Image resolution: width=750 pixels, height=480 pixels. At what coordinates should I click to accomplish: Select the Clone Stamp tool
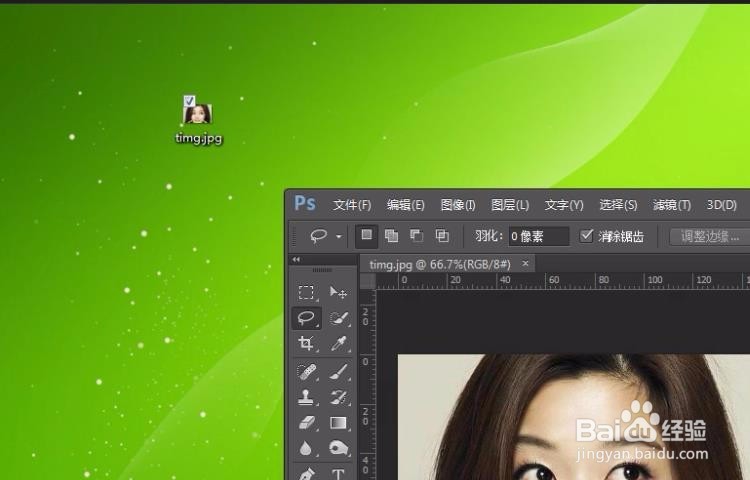click(x=306, y=397)
